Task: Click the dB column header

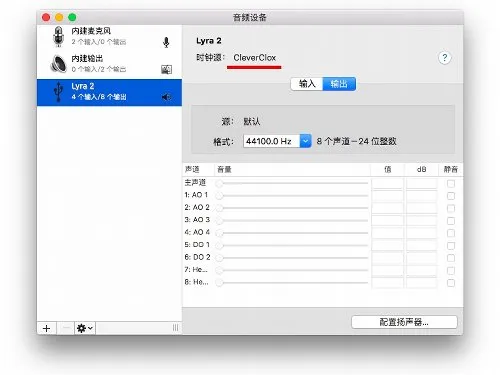Action: pyautogui.click(x=421, y=169)
